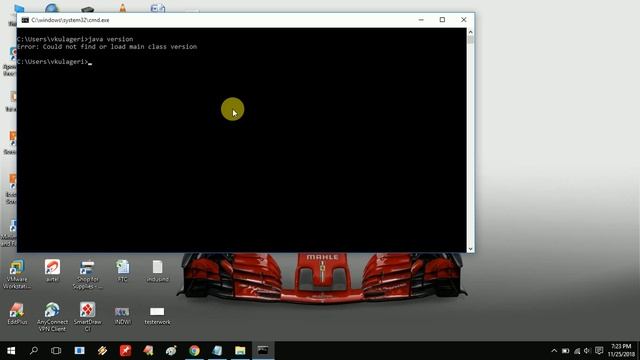Open the VMware Workstation desktop shortcut
This screenshot has width=640, height=360.
click(17, 274)
